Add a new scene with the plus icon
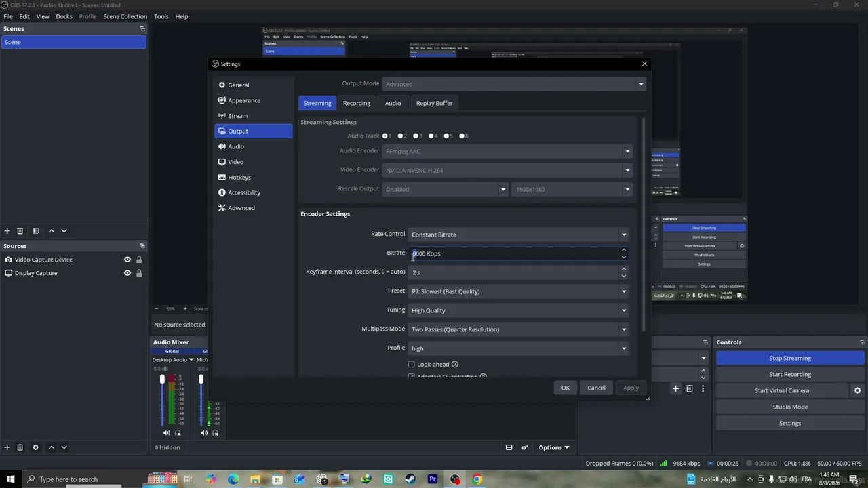This screenshot has height=488, width=868. (7, 231)
